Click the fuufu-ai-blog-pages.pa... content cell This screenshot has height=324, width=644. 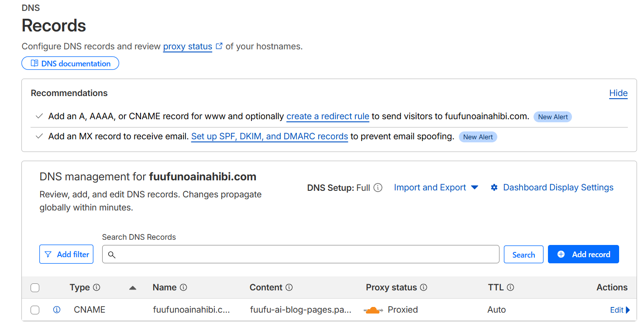click(300, 310)
